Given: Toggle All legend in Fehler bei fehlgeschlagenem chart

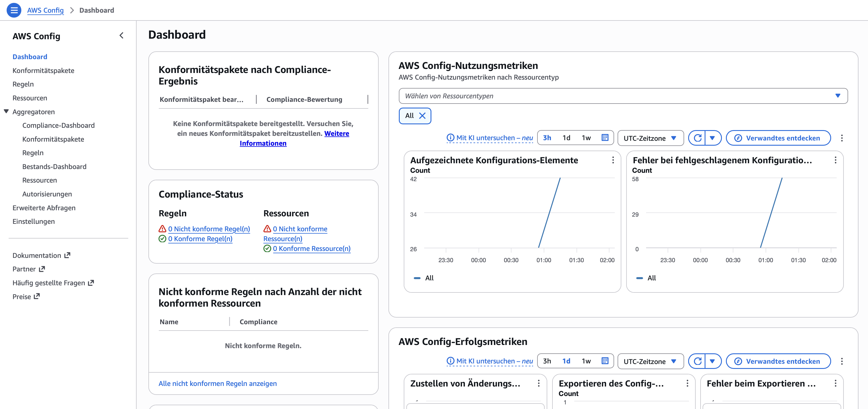Looking at the screenshot, I should (x=646, y=278).
